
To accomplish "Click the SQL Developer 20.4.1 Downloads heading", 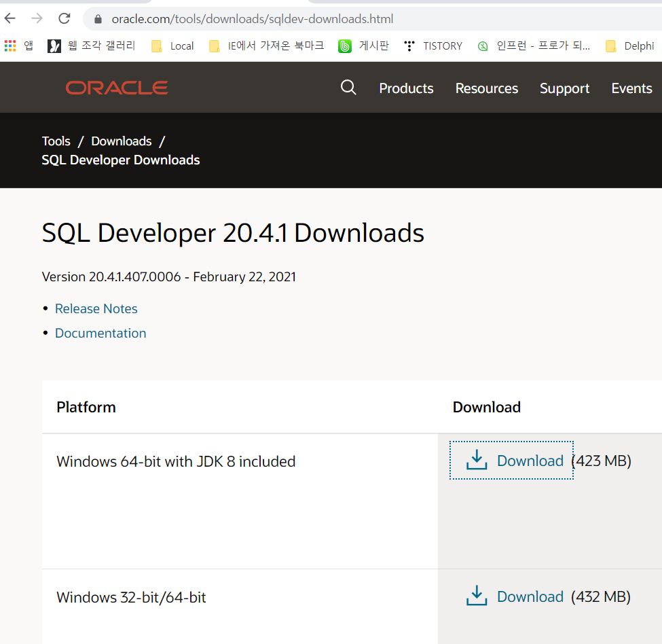I will [x=233, y=233].
